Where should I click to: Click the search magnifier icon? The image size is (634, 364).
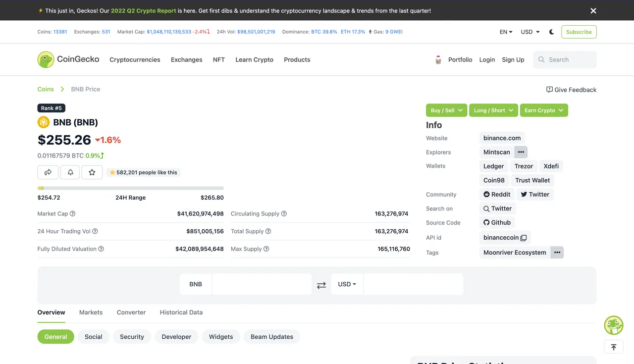click(x=541, y=59)
